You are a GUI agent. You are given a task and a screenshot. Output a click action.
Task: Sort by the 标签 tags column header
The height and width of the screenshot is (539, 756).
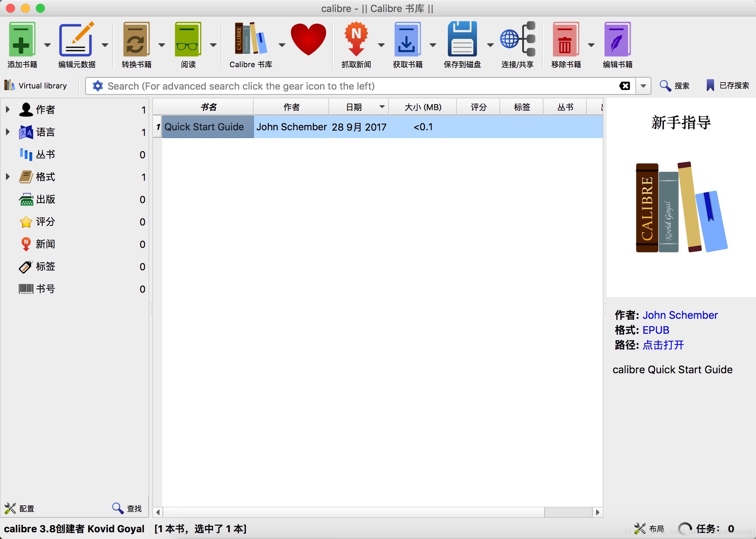click(522, 107)
